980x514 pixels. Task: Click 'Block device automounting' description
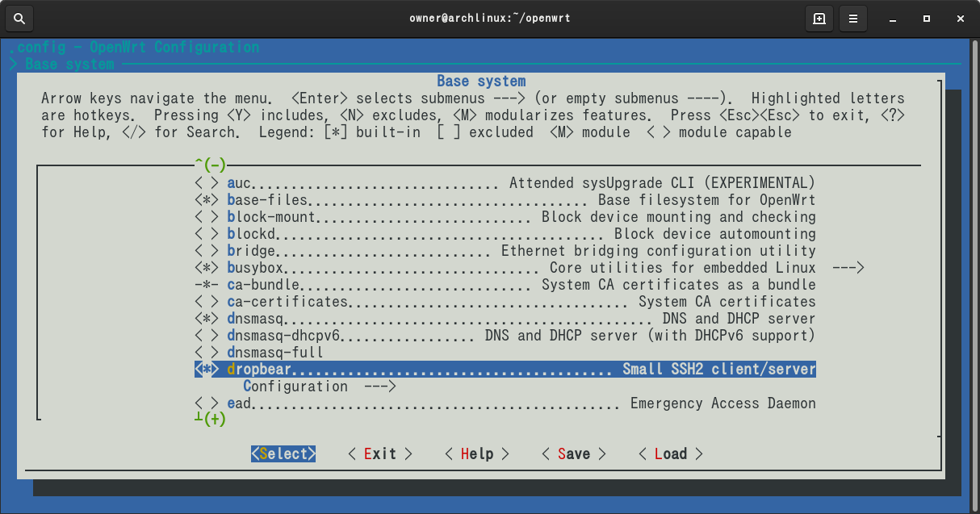pyautogui.click(x=715, y=234)
